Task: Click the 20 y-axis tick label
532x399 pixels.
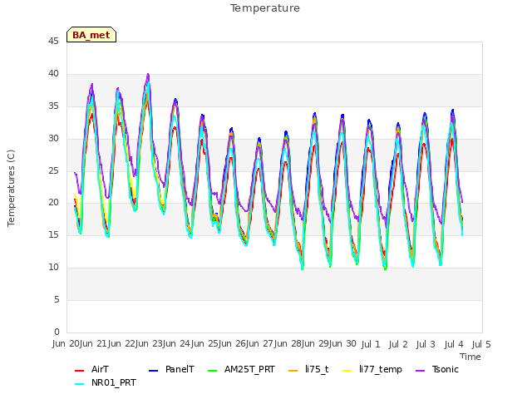Action: click(x=53, y=203)
